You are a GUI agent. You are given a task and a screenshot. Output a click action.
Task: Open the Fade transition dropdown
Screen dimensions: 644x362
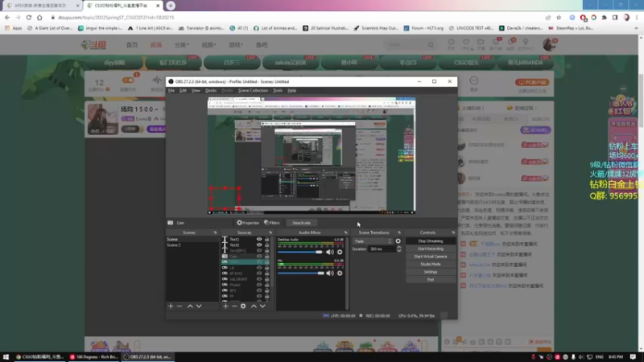tap(373, 241)
